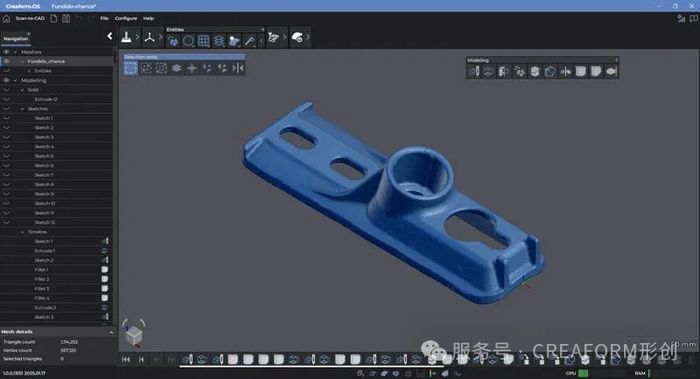Open the Configure menu
Image resolution: width=700 pixels, height=379 pixels.
coord(126,18)
